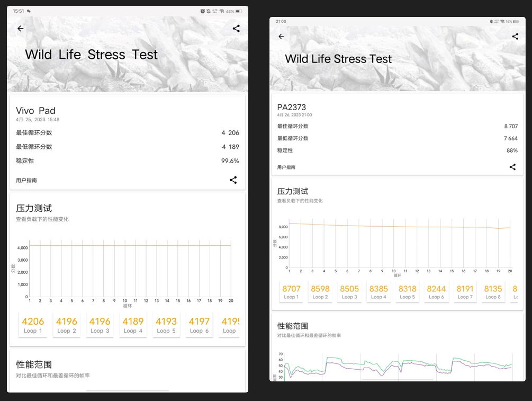Tap the battery icon in Vivo Pad status bar
The height and width of the screenshot is (401, 532).
coord(239,11)
